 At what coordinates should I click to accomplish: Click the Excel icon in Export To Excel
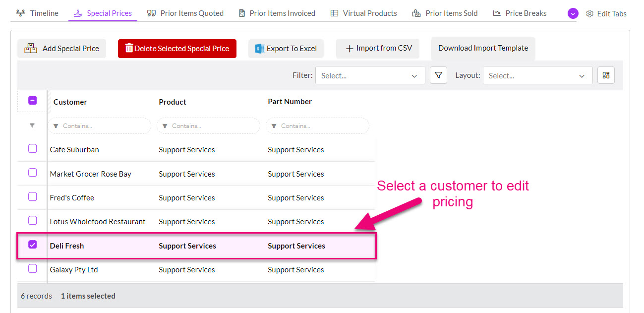click(259, 49)
